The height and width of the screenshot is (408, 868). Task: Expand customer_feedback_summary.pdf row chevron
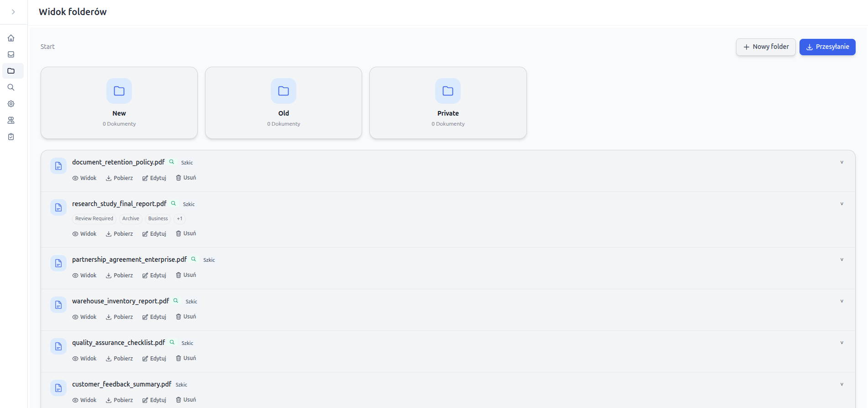[842, 384]
